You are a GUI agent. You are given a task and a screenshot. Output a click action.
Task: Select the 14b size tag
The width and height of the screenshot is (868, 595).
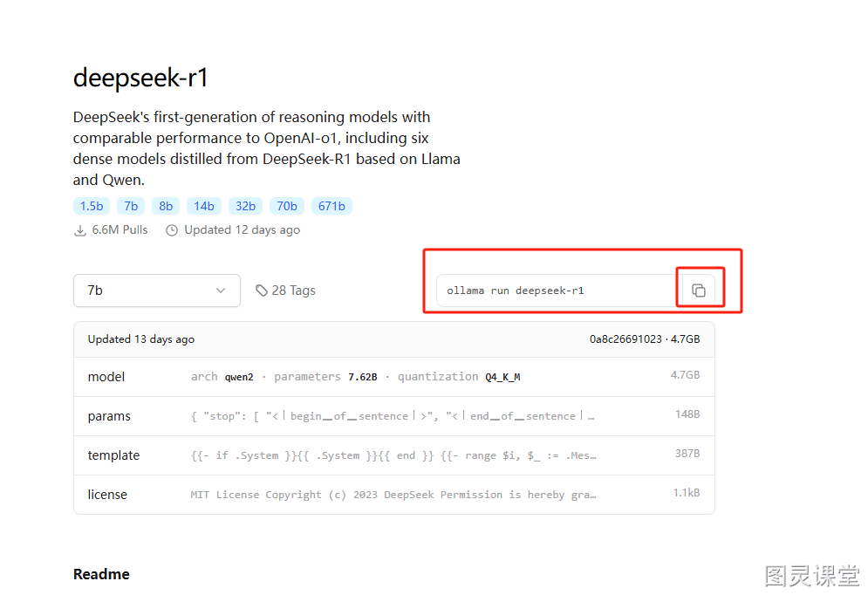[204, 206]
